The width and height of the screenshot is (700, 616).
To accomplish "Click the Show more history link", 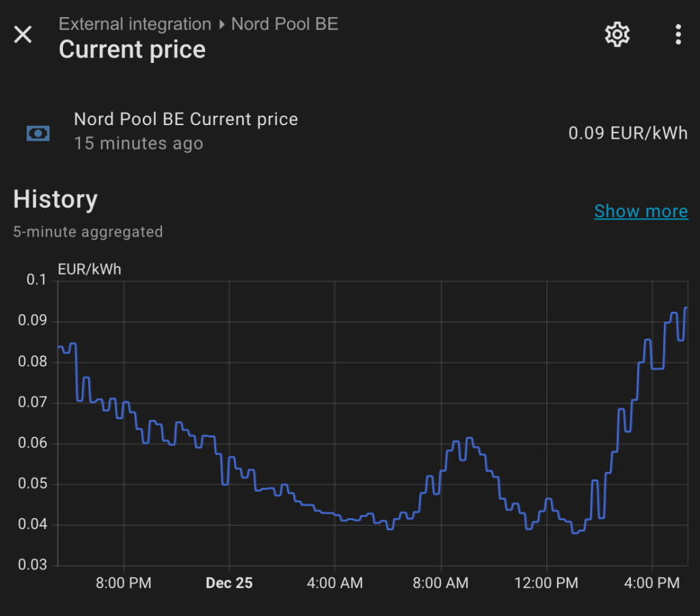I will click(641, 211).
